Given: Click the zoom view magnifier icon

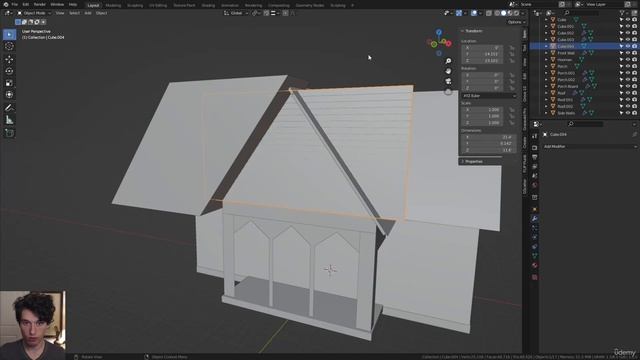Looking at the screenshot, I should (x=448, y=61).
